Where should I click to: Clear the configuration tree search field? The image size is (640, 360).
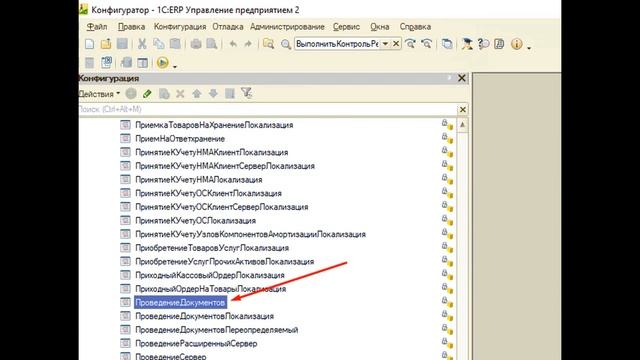(462, 109)
